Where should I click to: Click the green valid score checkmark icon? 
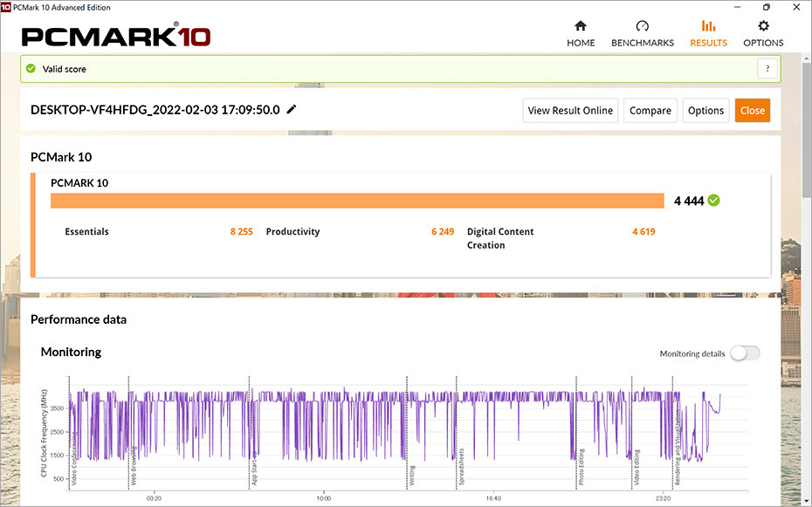point(31,69)
